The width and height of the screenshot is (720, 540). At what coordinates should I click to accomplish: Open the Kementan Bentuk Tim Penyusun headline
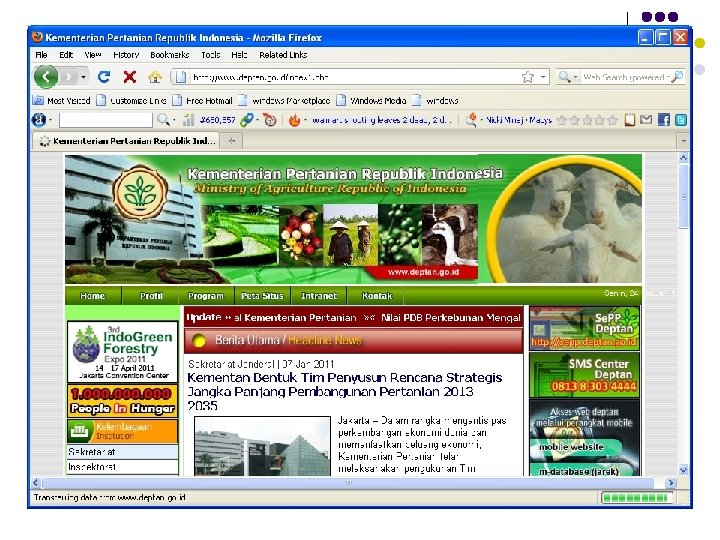345,391
